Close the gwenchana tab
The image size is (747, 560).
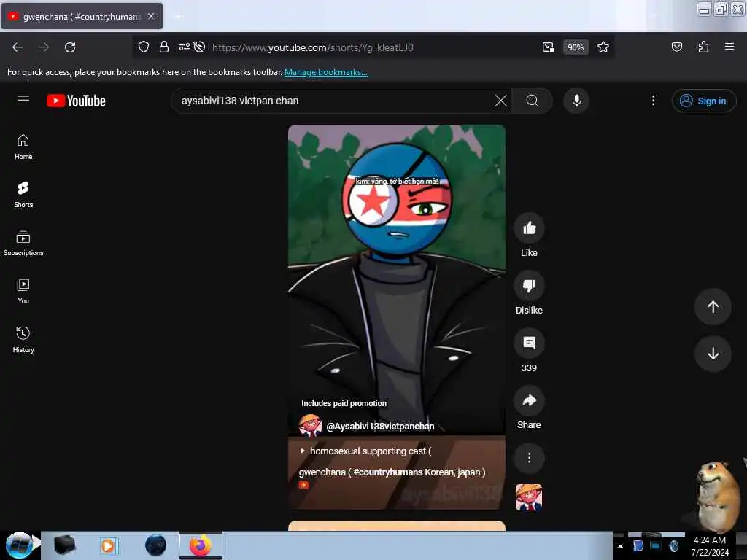151,16
